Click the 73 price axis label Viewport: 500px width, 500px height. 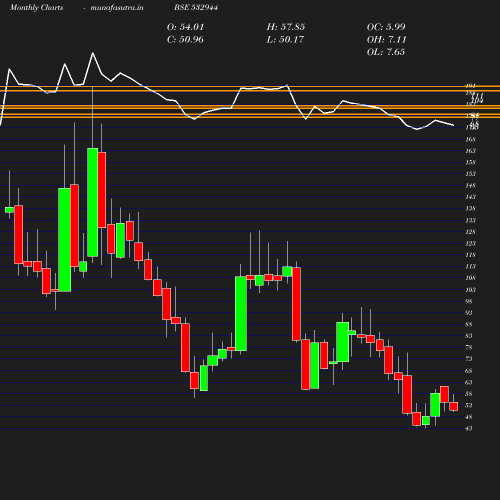pyautogui.click(x=469, y=359)
